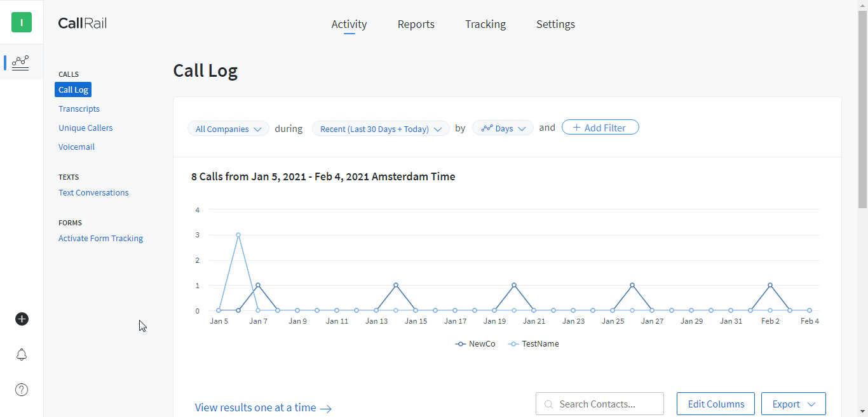Click the NewCo peak point on Jan 26
The width and height of the screenshot is (868, 417).
632,285
